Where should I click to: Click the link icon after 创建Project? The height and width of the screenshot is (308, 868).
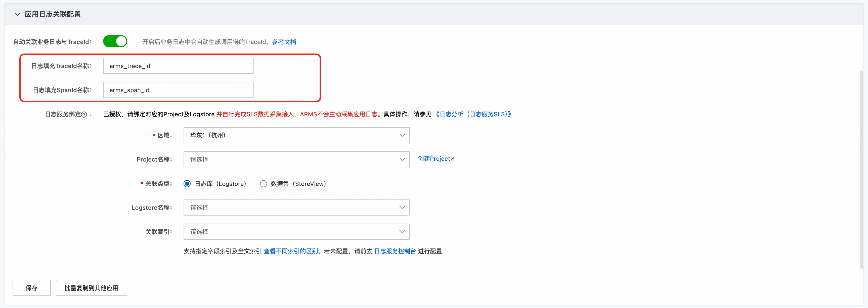(453, 159)
